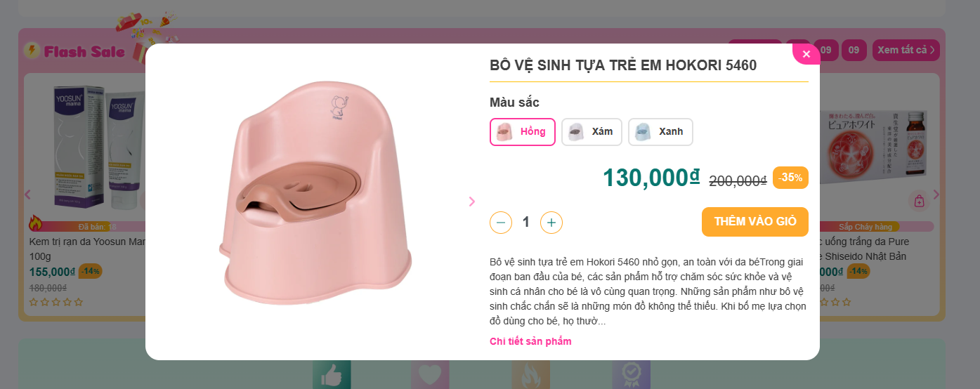This screenshot has width=980, height=389.
Task: Choose the Xám color variant
Action: 592,132
